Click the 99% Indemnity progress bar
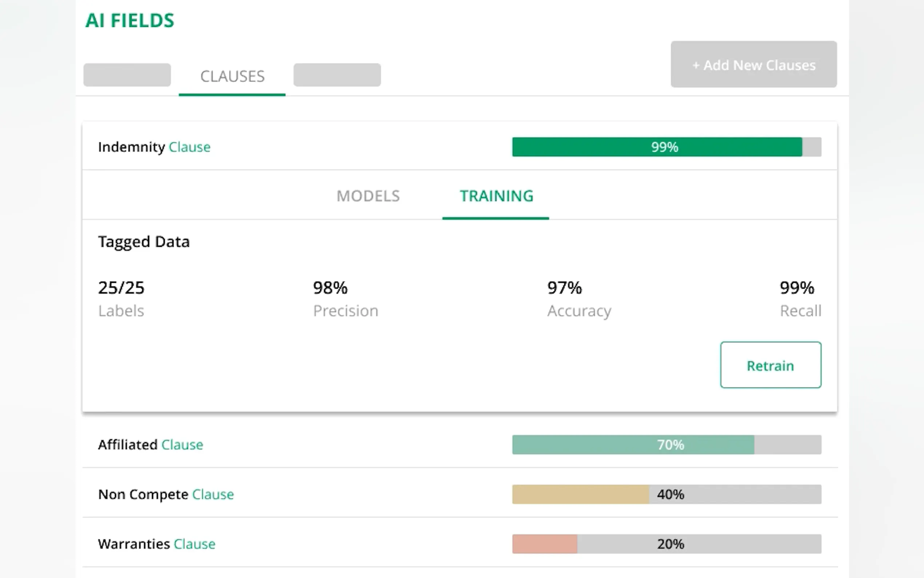The height and width of the screenshot is (578, 924). 666,147
